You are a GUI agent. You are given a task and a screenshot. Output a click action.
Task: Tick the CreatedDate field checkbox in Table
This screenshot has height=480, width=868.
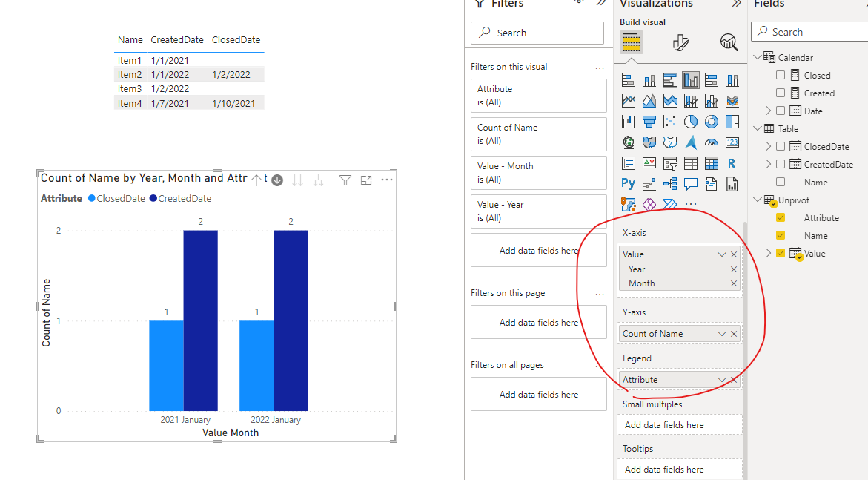(x=781, y=164)
